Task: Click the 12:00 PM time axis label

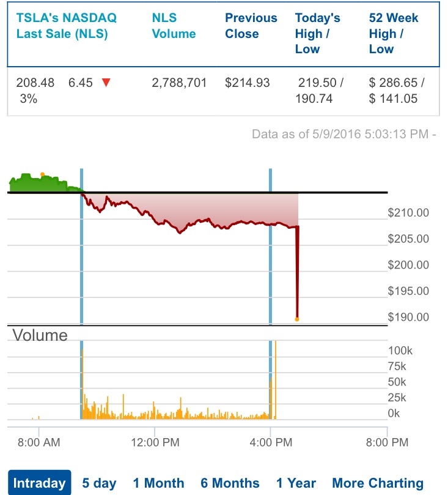Action: point(155,442)
